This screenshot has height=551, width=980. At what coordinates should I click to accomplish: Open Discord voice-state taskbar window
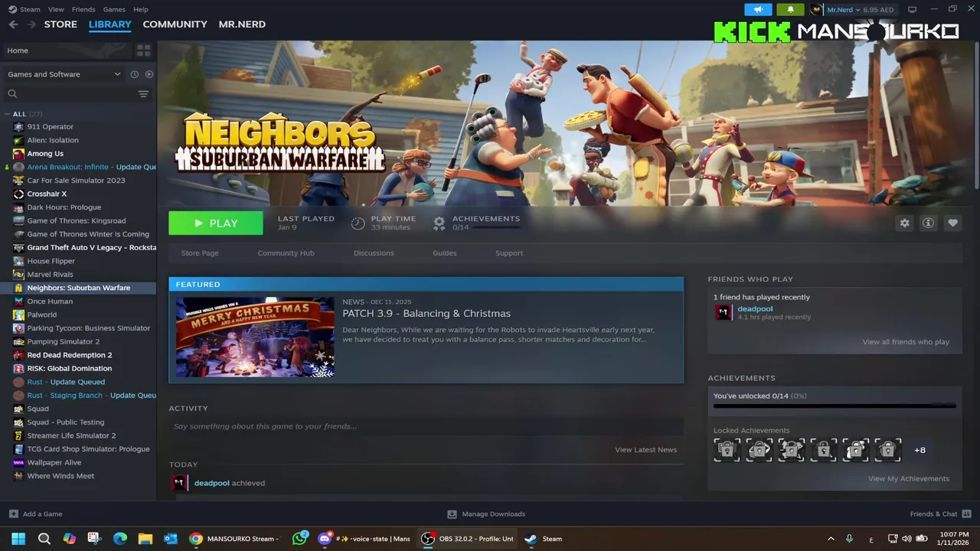pyautogui.click(x=364, y=539)
